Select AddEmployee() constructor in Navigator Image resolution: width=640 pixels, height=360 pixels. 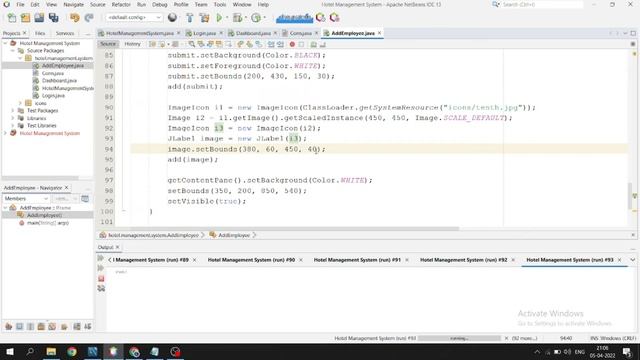click(x=44, y=215)
